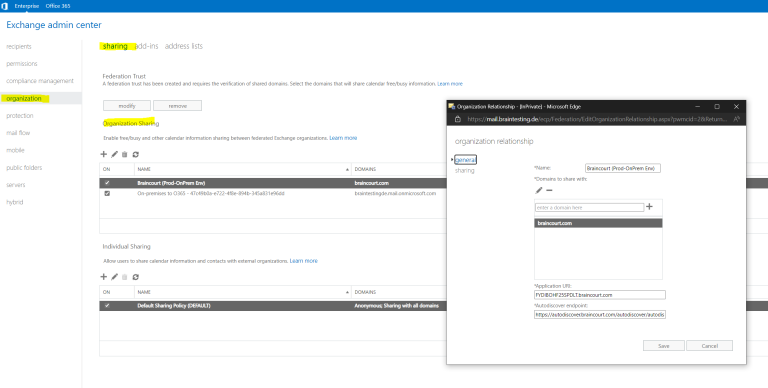Image resolution: width=768 pixels, height=388 pixels.
Task: Click the remove federation trust button
Action: 177,106
